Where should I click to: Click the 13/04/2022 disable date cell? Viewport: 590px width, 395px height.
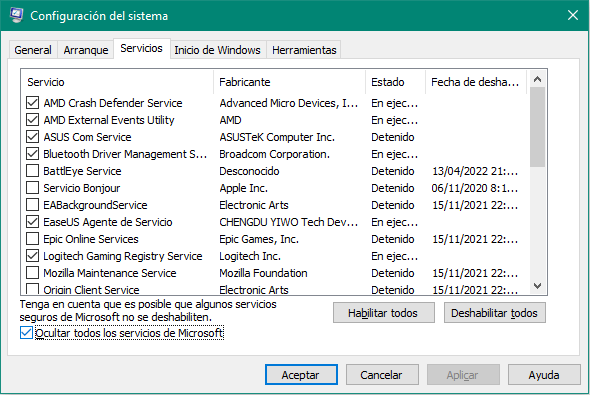(475, 171)
